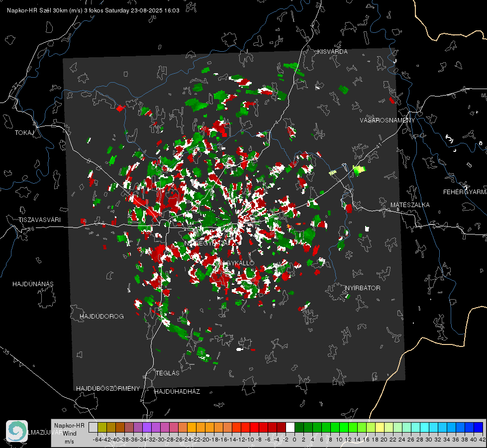
Task: Pick the bright green swatch between 10 and 12
Action: tap(344, 428)
